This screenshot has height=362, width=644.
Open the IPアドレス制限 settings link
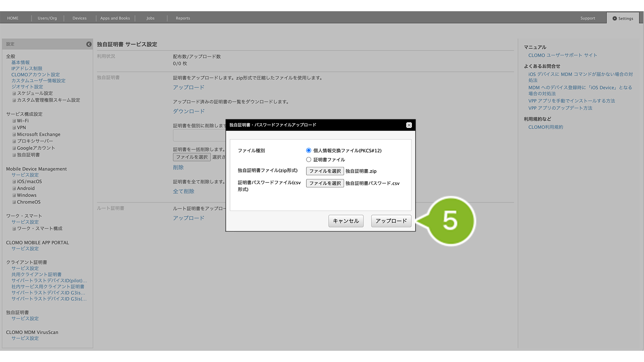point(27,68)
